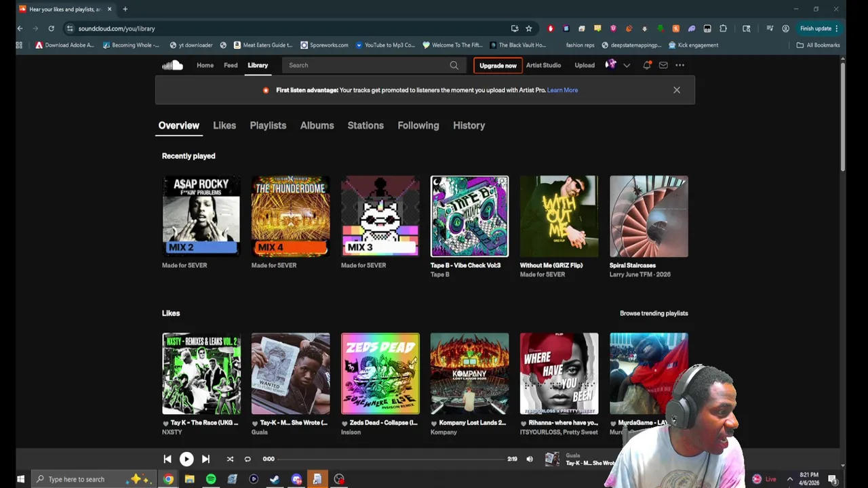This screenshot has width=868, height=488.
Task: Click the site info icon in address bar
Action: coord(69,28)
